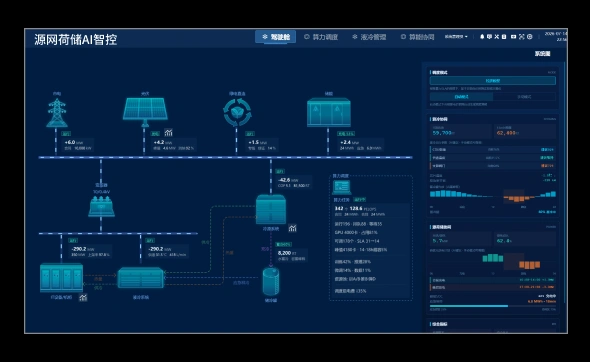Image resolution: width=590 pixels, height=362 pixels.
Task: Select the energy storage container icon
Action: [329, 112]
